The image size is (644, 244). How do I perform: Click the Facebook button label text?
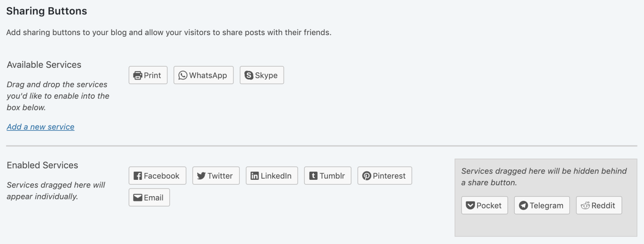click(x=162, y=175)
